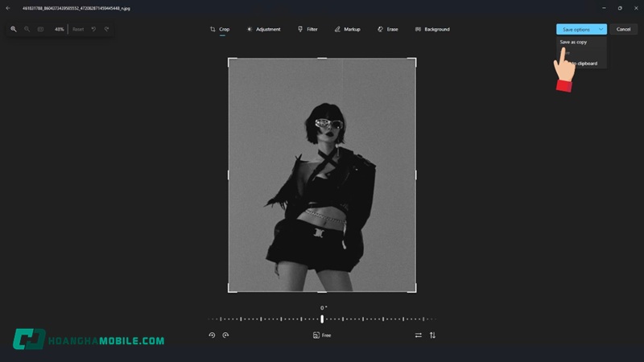The width and height of the screenshot is (644, 362).
Task: Click the top-left crop corner handle
Action: 230,60
